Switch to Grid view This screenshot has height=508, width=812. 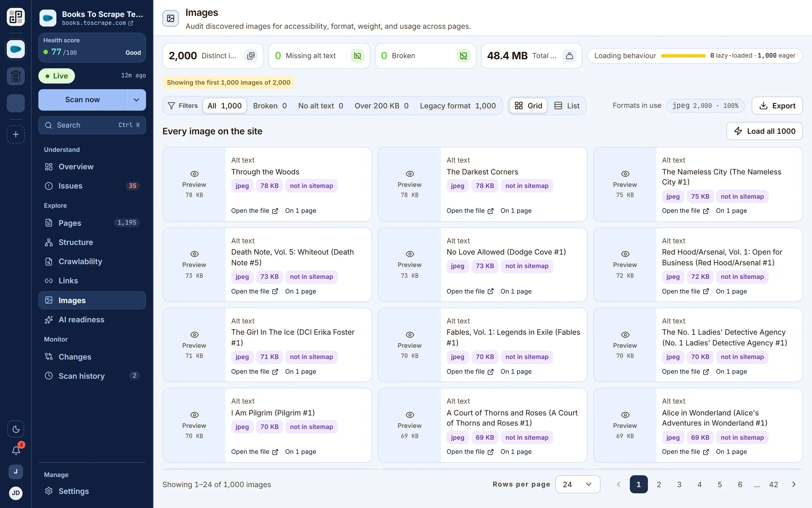pos(528,106)
